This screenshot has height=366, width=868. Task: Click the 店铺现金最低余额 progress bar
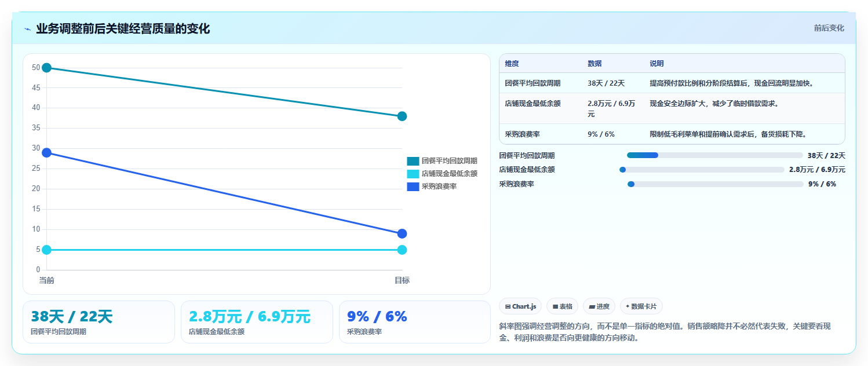(702, 170)
